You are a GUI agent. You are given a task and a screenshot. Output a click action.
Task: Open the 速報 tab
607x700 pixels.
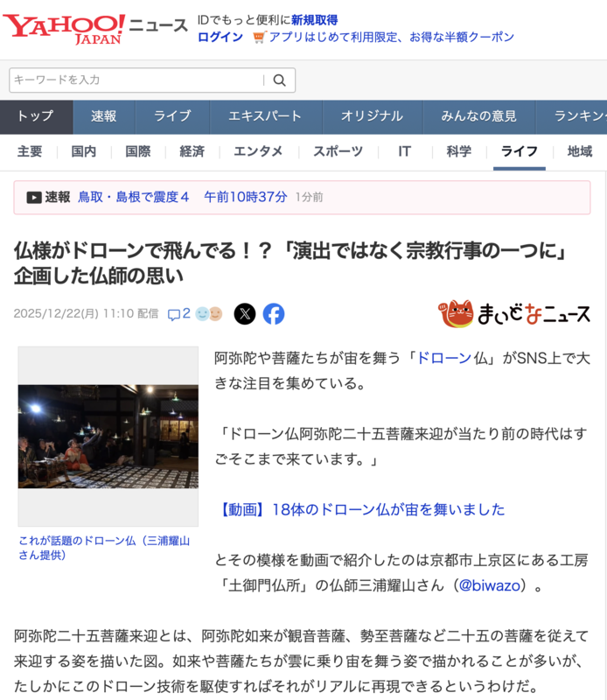104,116
